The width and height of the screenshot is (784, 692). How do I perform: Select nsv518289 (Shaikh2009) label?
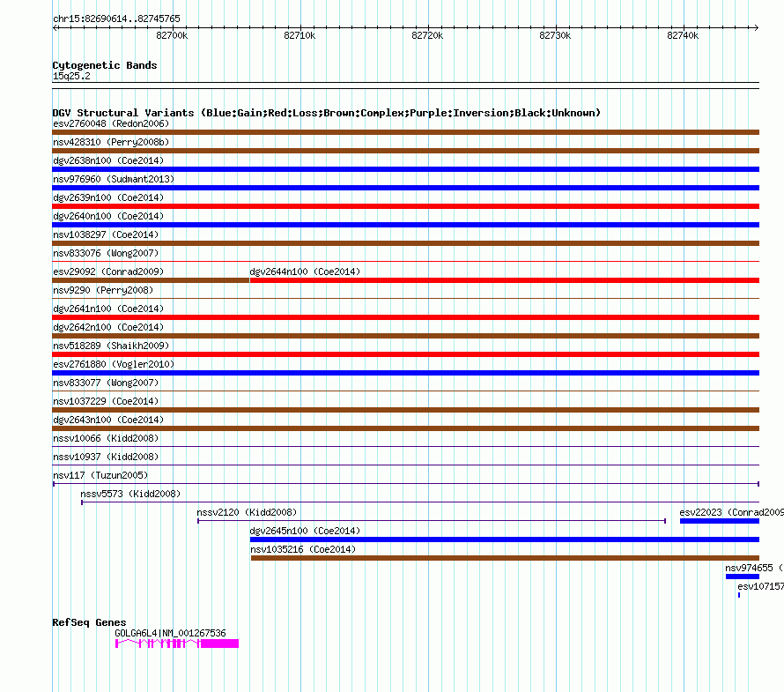(x=111, y=346)
